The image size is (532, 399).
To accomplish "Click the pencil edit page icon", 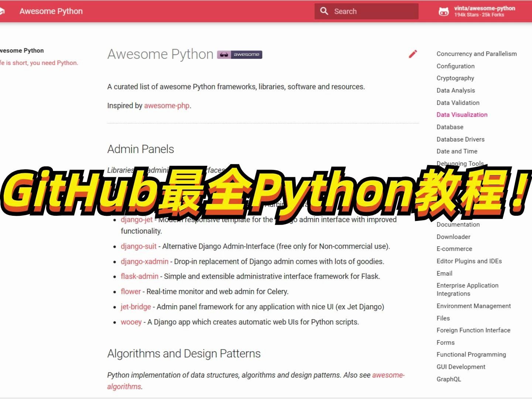I will (x=413, y=54).
